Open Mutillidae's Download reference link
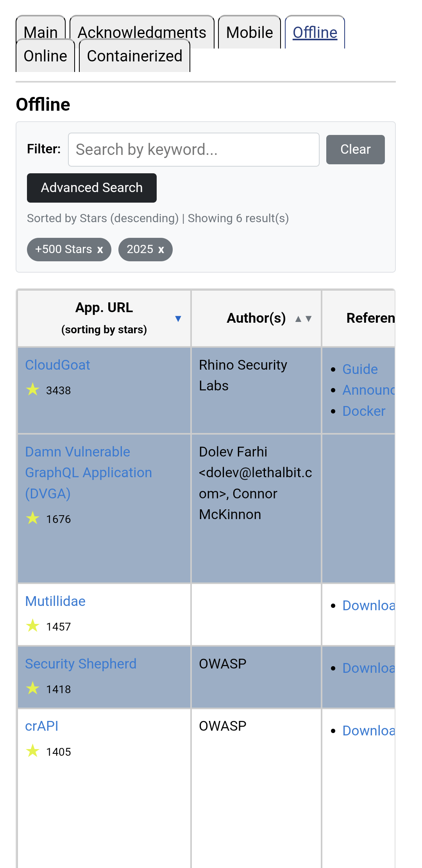Viewport: 422px width, 868px height. click(x=368, y=605)
